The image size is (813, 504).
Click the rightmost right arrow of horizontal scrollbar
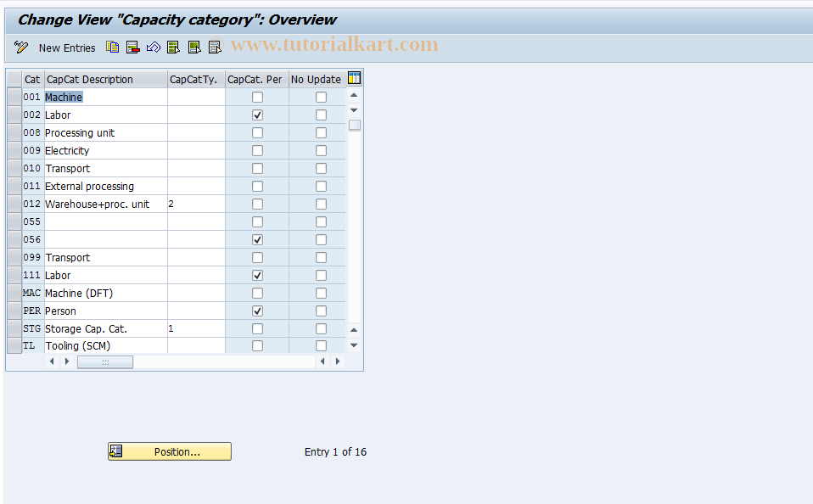pos(338,361)
